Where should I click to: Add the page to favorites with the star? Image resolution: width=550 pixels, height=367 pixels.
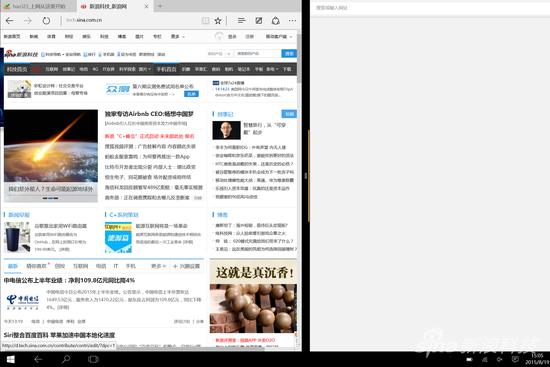pyautogui.click(x=218, y=21)
